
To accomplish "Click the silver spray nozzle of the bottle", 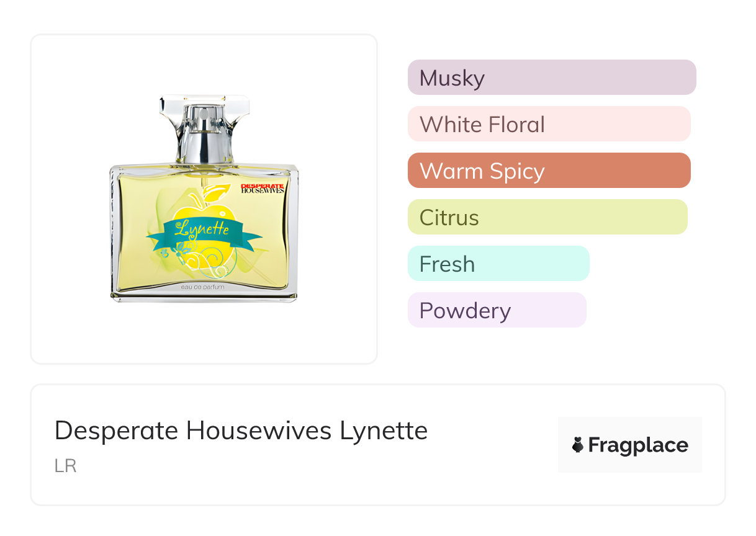I will 204,120.
